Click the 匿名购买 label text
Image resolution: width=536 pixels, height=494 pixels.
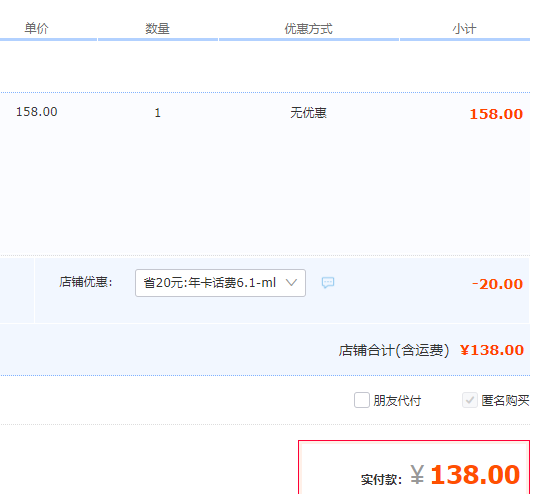[505, 401]
